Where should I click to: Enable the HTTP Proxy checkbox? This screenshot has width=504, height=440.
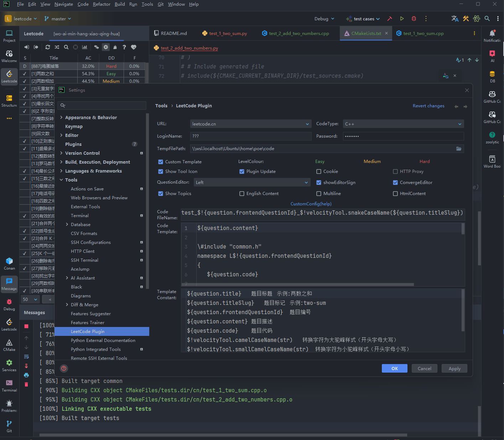[x=395, y=172]
